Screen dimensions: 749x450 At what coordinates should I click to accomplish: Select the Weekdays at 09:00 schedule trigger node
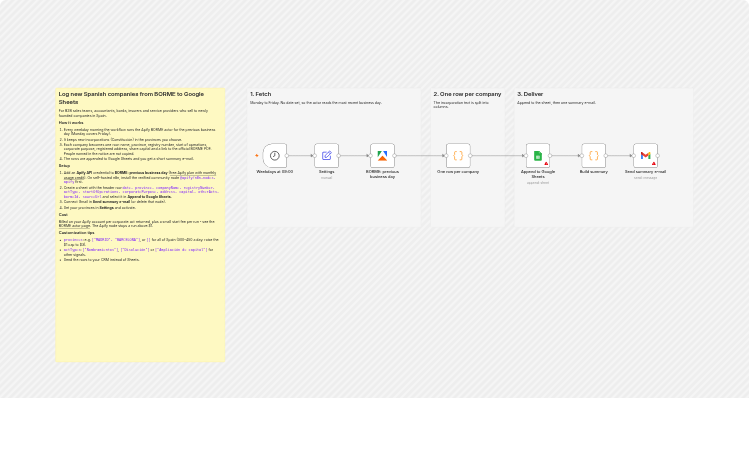(275, 156)
